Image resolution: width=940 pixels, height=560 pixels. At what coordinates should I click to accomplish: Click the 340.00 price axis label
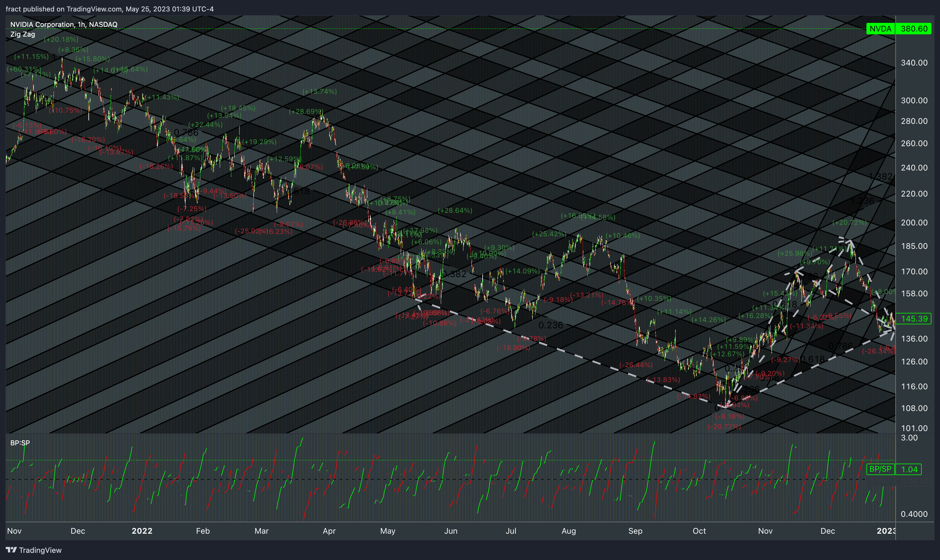[914, 63]
